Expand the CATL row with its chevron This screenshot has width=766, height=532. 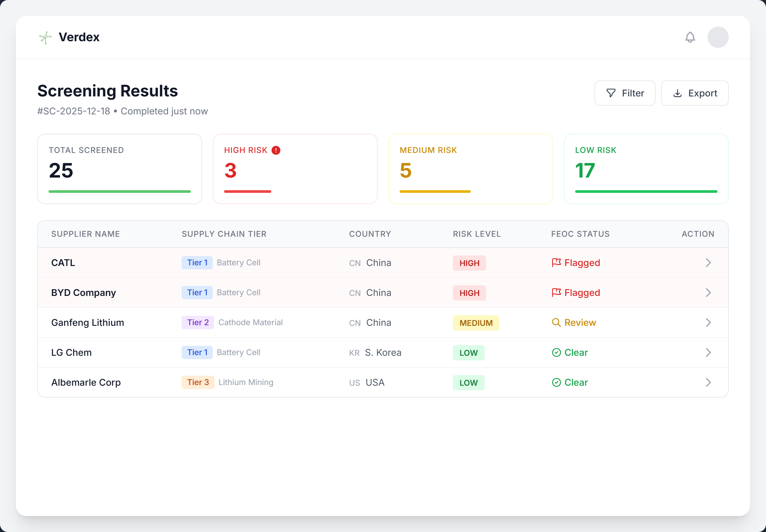[x=708, y=263]
